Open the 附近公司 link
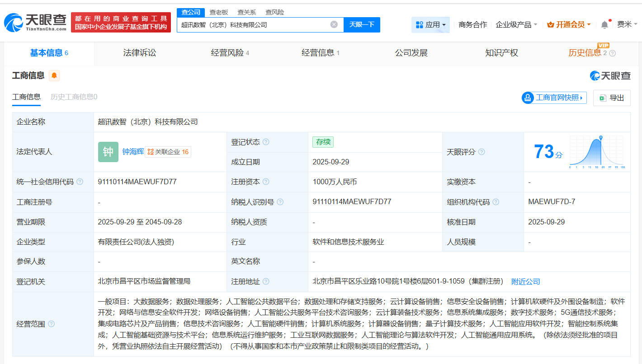This screenshot has width=642, height=364. pyautogui.click(x=525, y=281)
